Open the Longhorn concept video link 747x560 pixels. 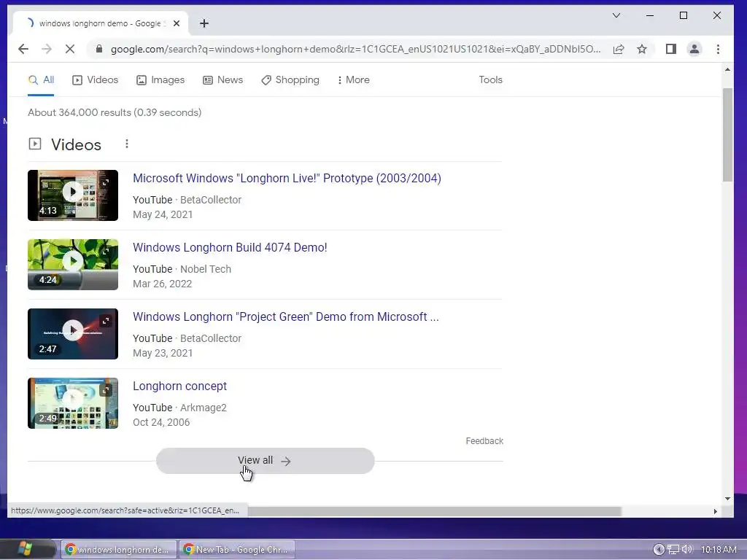click(x=179, y=386)
